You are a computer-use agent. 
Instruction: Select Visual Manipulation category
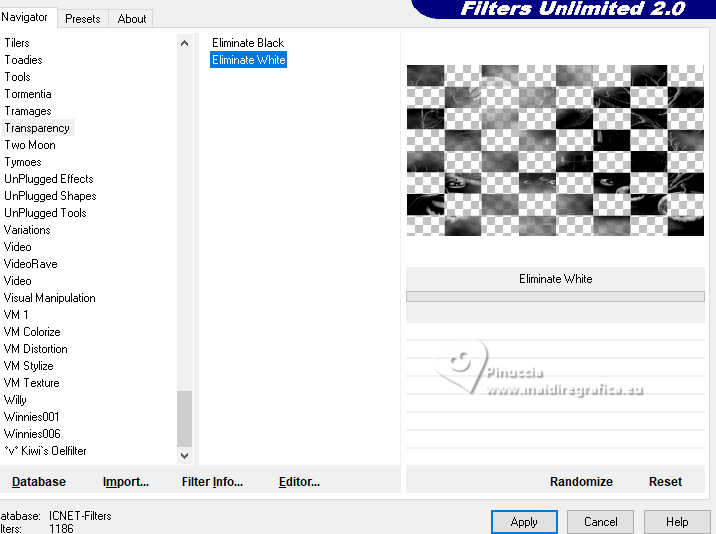[x=50, y=298]
